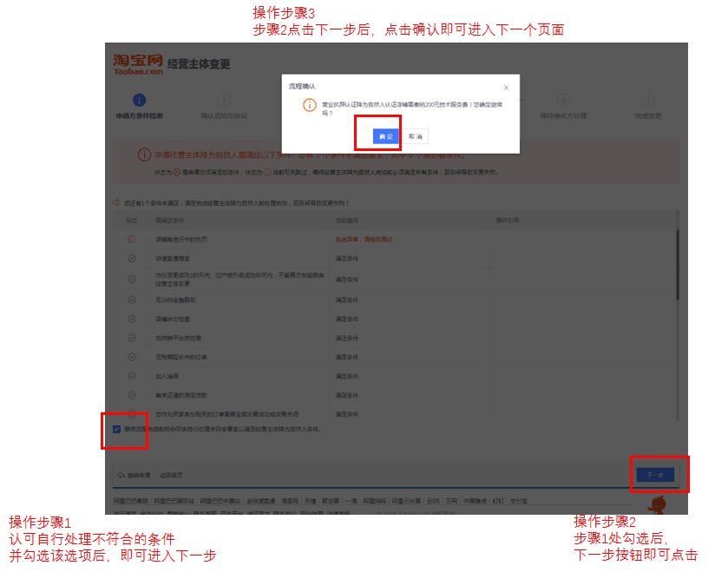Open the 钉钉 footer link

pos(498,501)
